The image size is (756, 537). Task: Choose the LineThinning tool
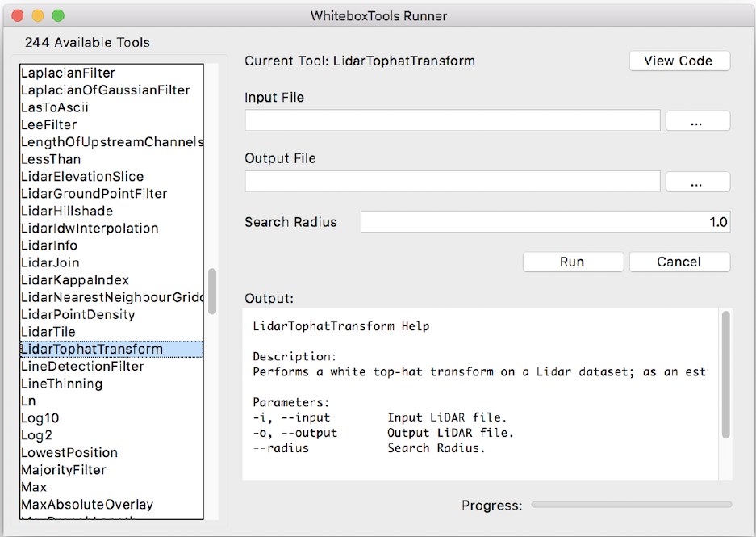(111, 384)
